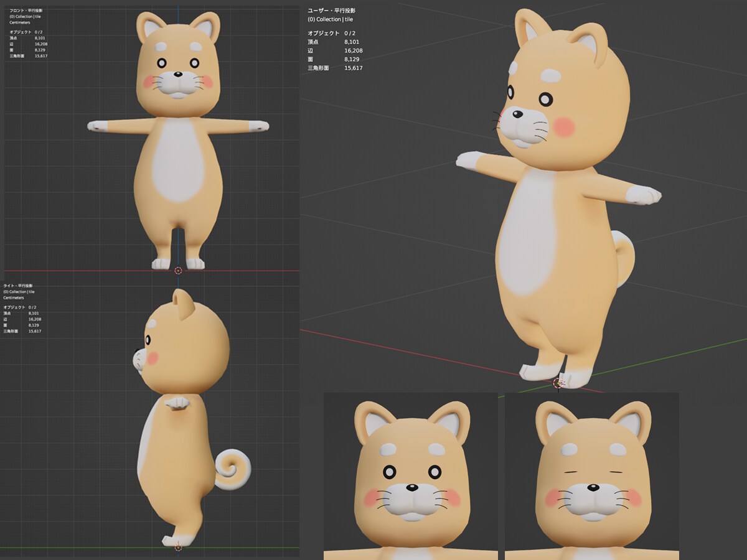Click 'Centimeters' in the right-side view overlay
Image resolution: width=747 pixels, height=560 pixels.
coord(14,297)
